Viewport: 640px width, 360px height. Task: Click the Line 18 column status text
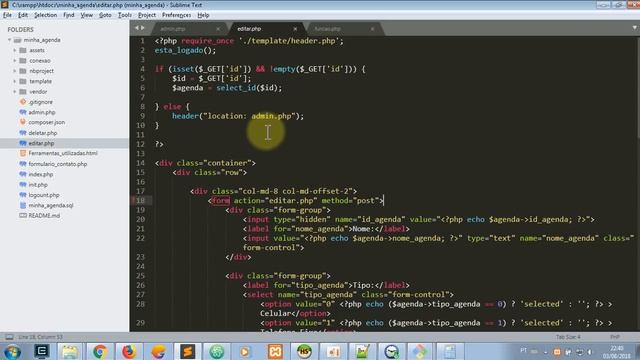[40, 337]
